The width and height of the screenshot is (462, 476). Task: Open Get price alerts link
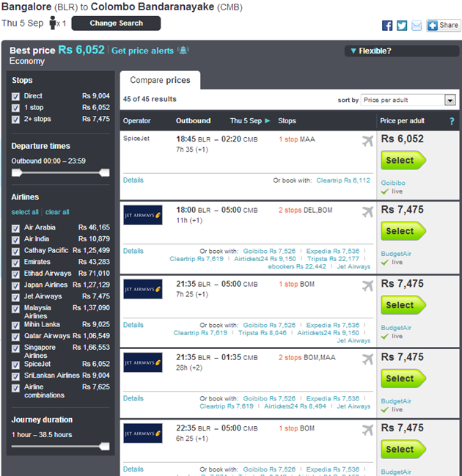[142, 51]
